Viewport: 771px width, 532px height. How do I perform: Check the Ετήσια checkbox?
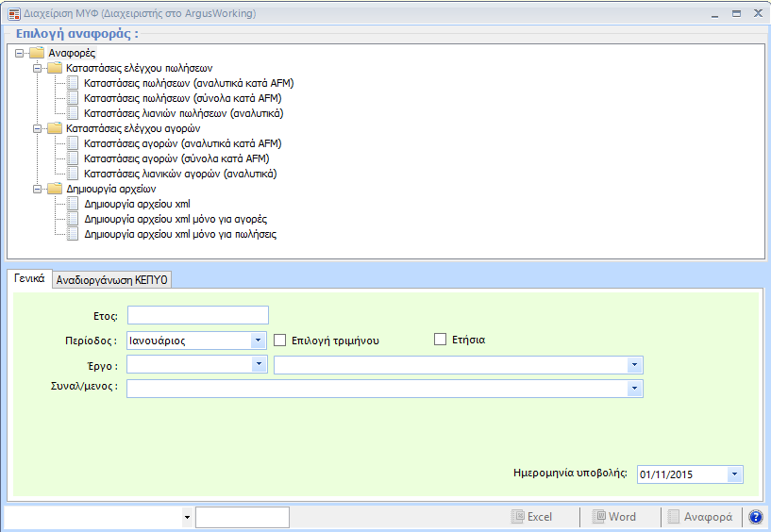pyautogui.click(x=440, y=340)
